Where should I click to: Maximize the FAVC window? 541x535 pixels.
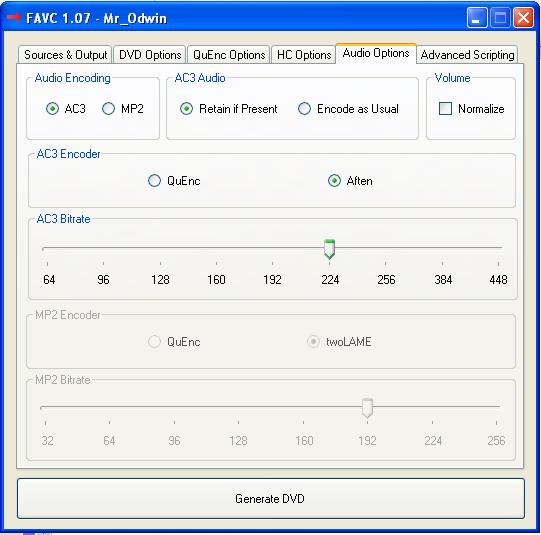click(500, 17)
